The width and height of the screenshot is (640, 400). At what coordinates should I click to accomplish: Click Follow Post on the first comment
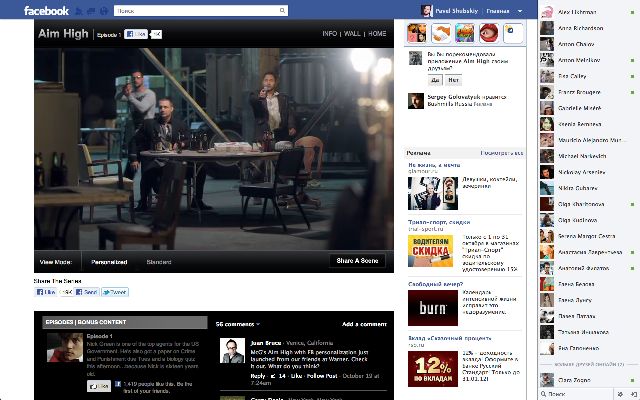pos(322,376)
